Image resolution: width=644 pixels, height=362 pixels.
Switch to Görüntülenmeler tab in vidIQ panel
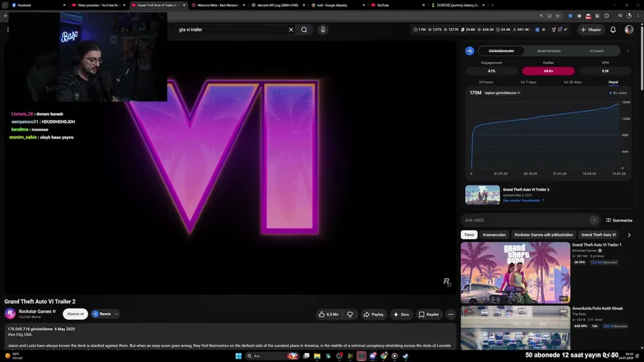click(501, 51)
